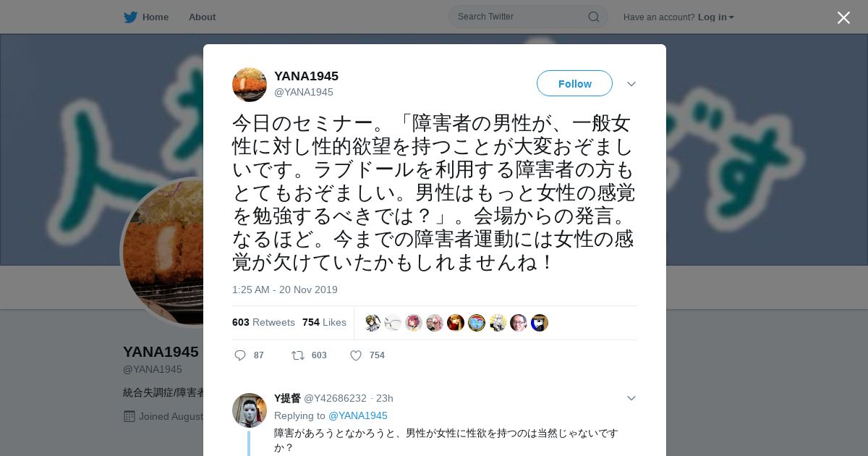Click the Twitter bird logo icon

point(130,17)
